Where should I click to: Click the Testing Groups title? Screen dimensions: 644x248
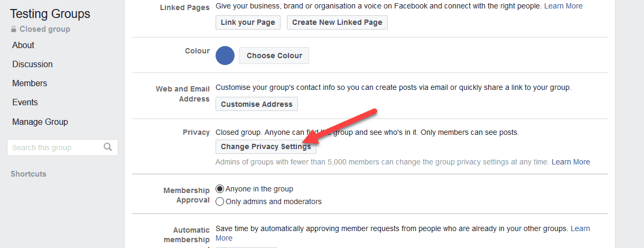pyautogui.click(x=50, y=14)
